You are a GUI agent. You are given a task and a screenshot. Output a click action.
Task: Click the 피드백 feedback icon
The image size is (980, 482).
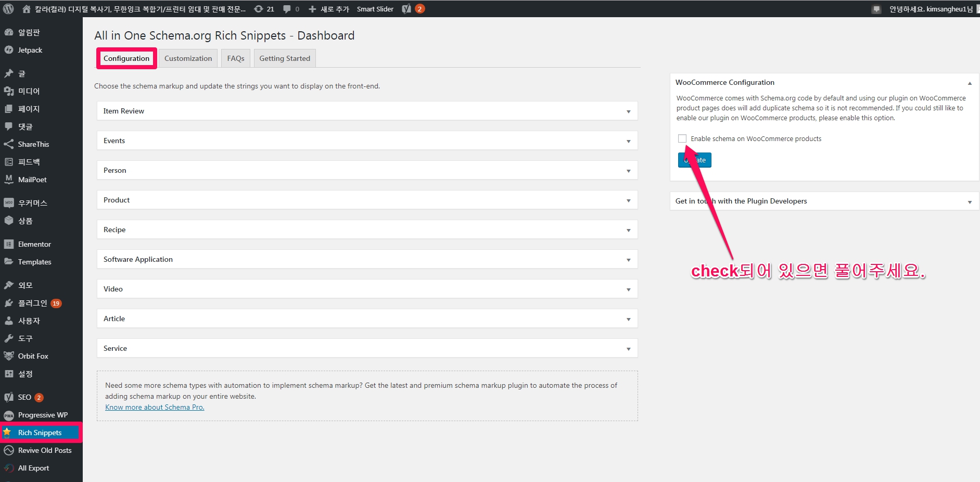pos(9,162)
